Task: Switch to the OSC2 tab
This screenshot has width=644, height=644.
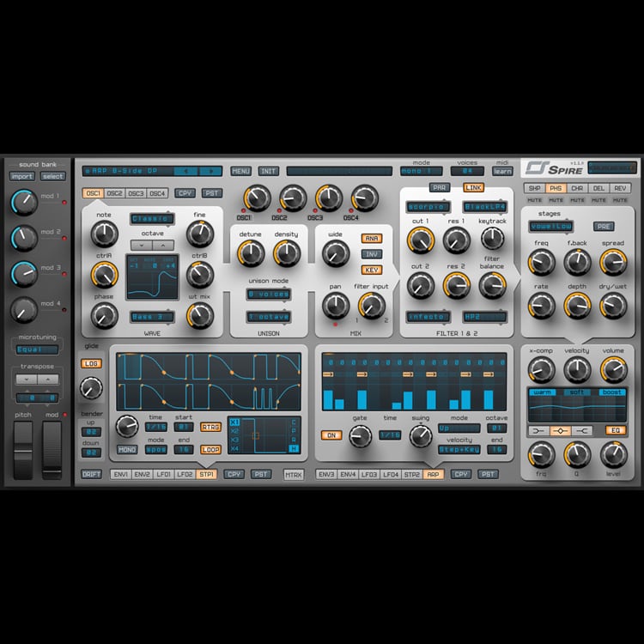Action: click(x=114, y=193)
